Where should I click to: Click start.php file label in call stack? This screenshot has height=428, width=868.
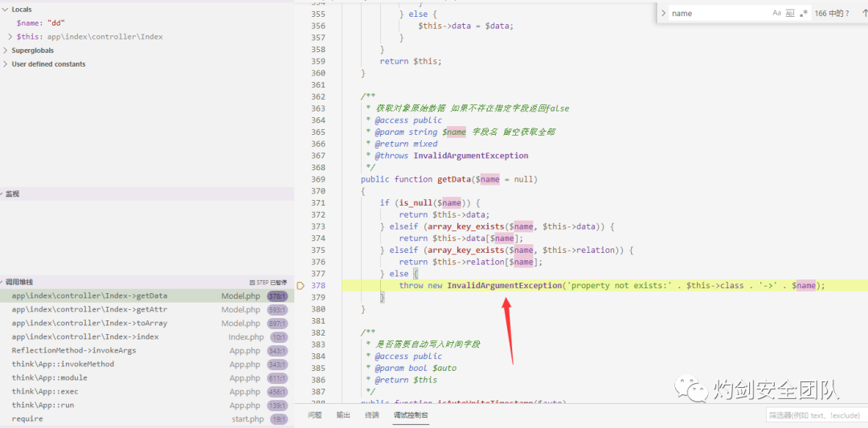pyautogui.click(x=248, y=419)
